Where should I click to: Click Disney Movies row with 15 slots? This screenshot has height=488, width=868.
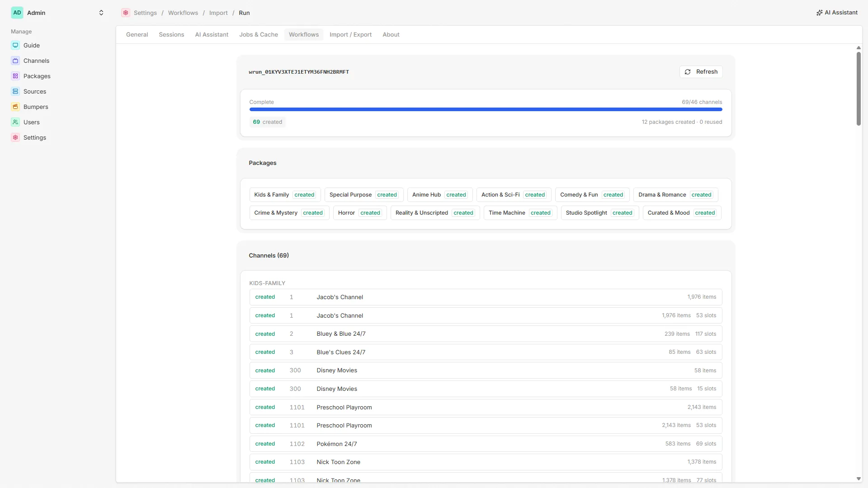(486, 389)
